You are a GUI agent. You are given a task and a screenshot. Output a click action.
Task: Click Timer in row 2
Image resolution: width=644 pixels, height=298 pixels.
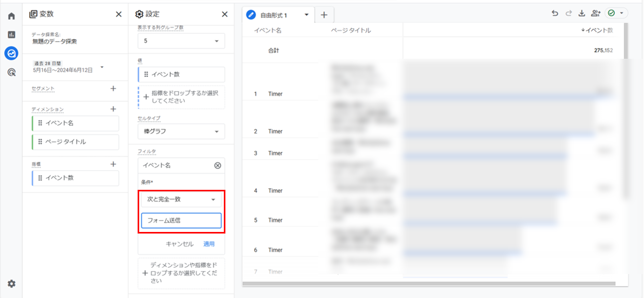[x=275, y=132]
